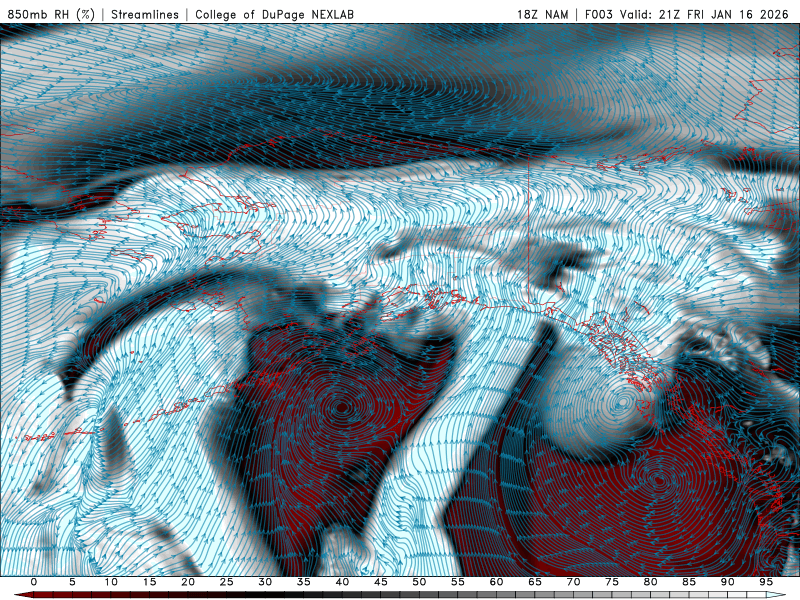Click the '850mb RH (%)' title text
The height and width of the screenshot is (600, 800).
[52, 14]
